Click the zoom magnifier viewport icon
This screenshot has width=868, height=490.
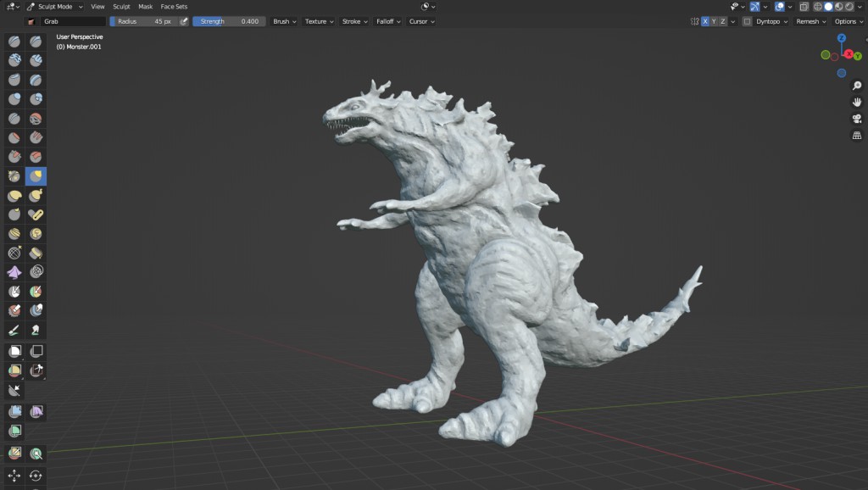[857, 86]
